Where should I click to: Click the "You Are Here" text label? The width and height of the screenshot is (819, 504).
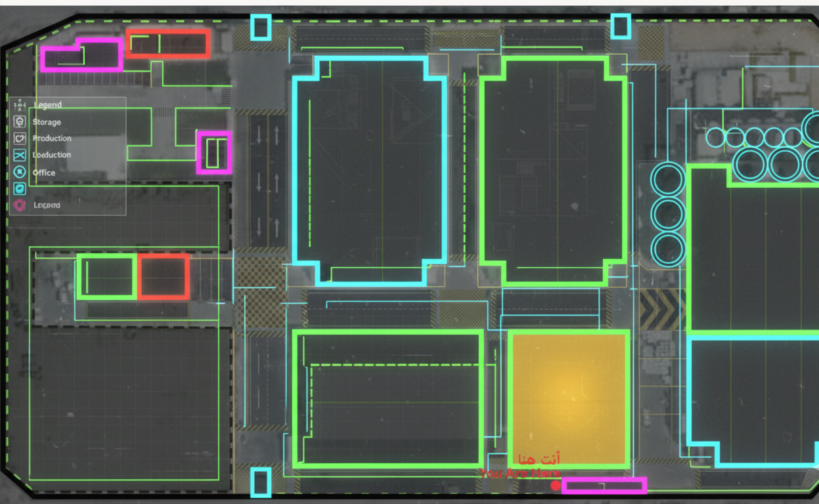click(x=520, y=473)
